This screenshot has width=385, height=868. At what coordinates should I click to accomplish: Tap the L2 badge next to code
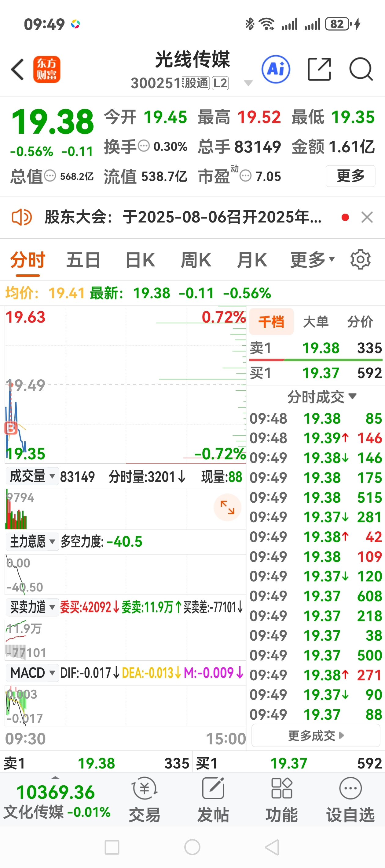point(220,83)
